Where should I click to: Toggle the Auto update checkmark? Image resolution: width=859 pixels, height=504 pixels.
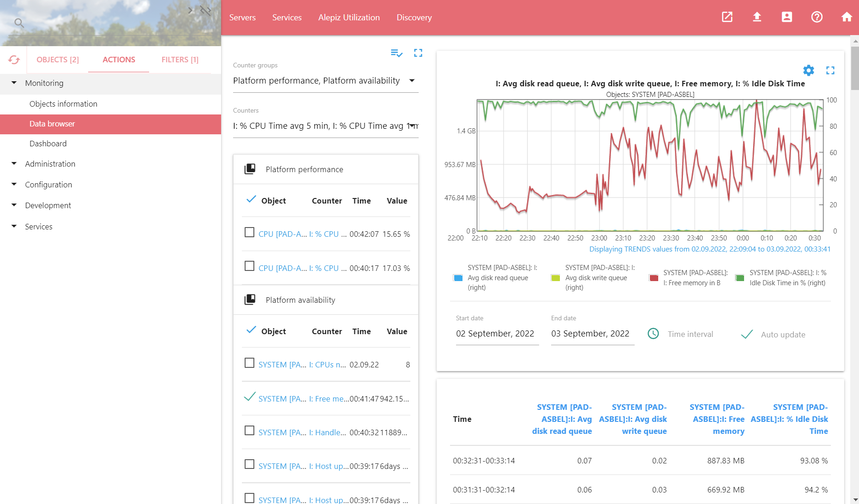746,334
